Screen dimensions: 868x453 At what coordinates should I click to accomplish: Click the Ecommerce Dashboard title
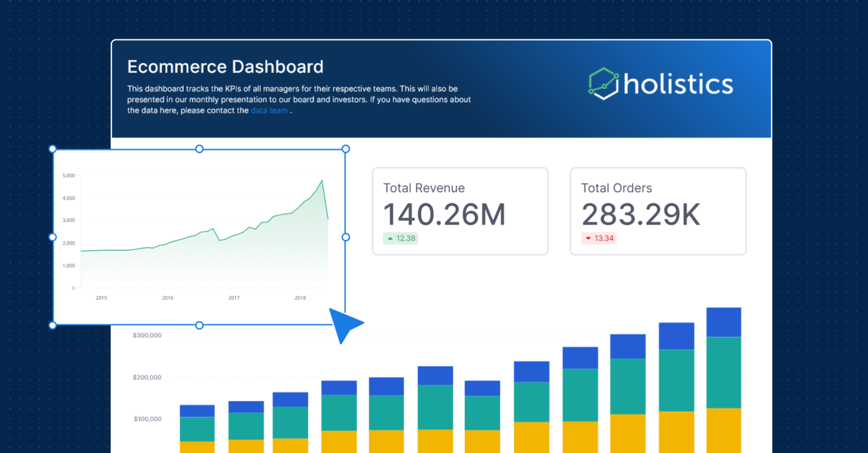click(225, 67)
